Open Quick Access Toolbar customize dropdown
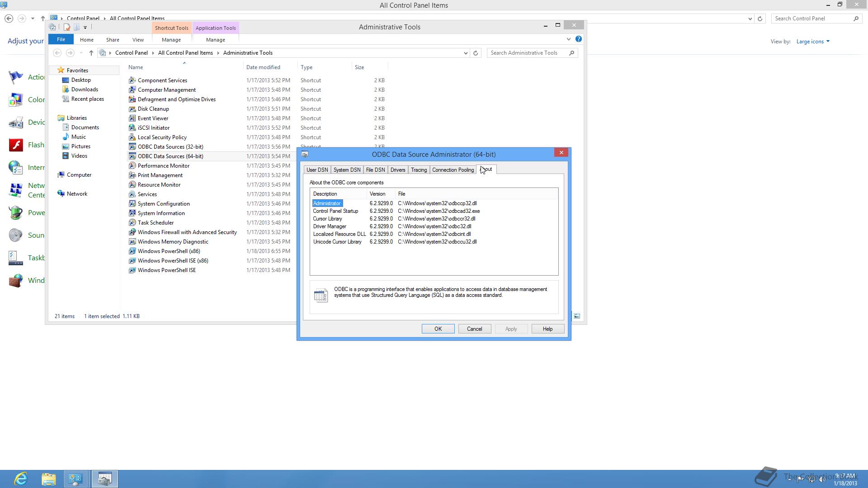The height and width of the screenshot is (488, 868). coord(85,28)
